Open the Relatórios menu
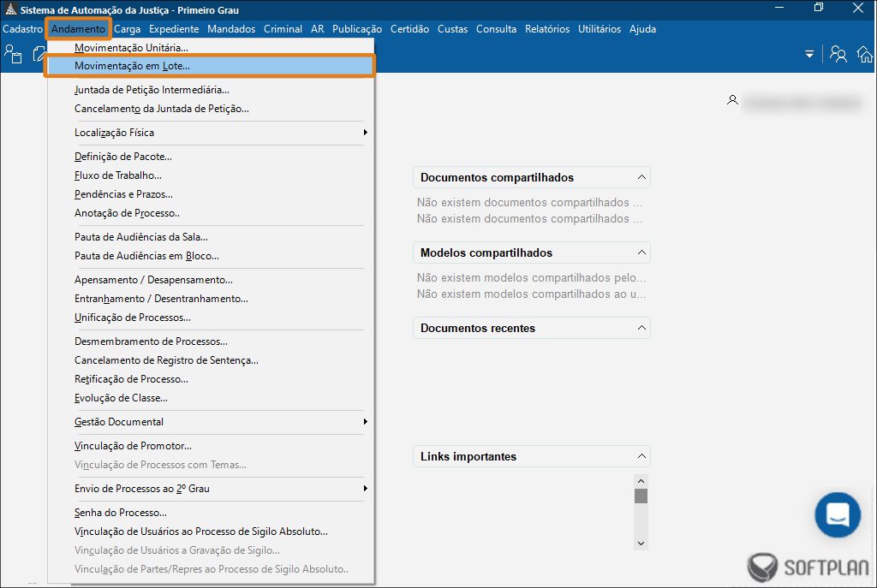The image size is (877, 588). click(547, 29)
